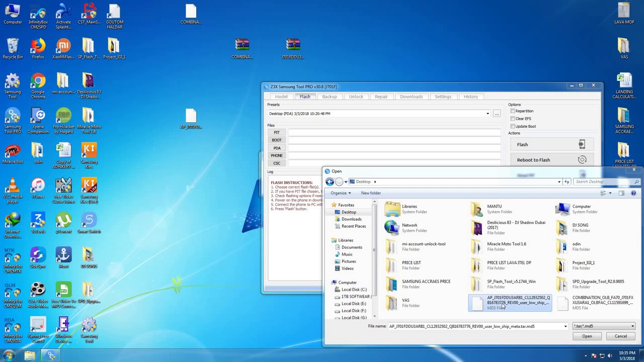Show the preview pane in Open dialog
The width and height of the screenshot is (644, 362).
click(x=621, y=193)
